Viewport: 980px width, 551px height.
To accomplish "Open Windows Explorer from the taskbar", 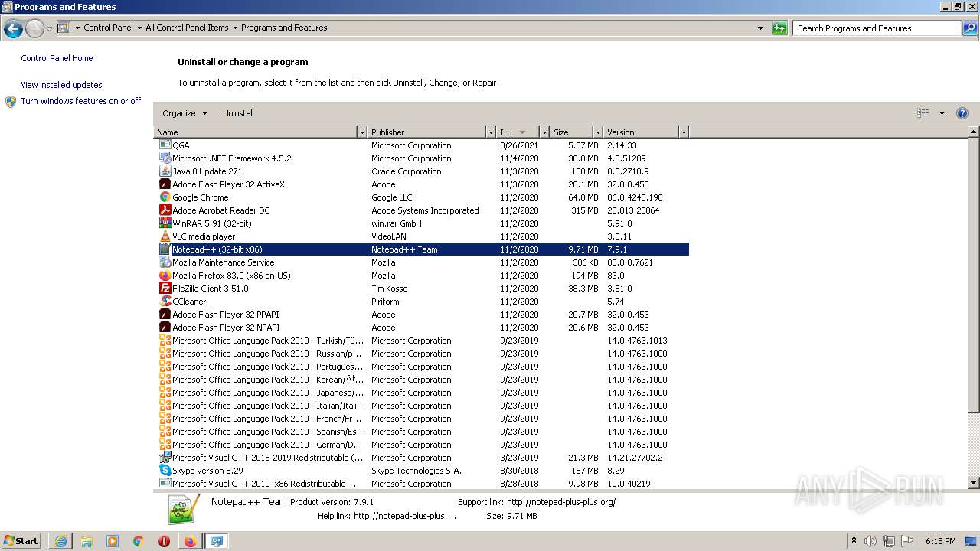I will pyautogui.click(x=87, y=541).
